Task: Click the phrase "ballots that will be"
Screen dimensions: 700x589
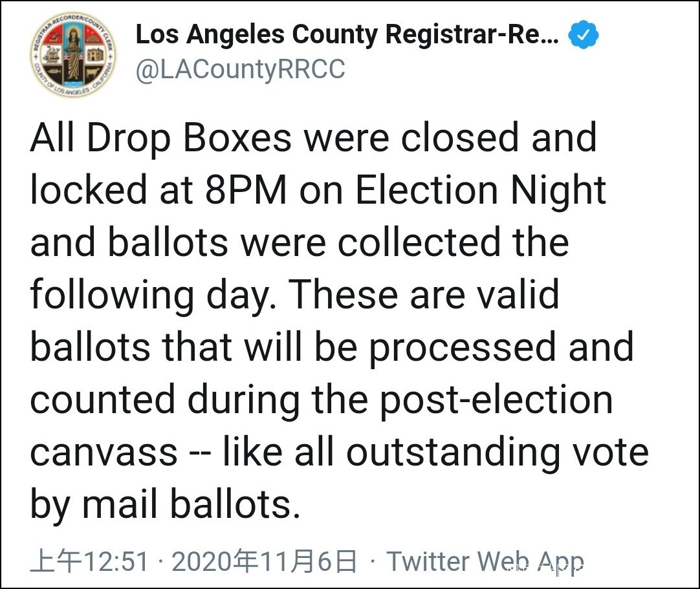Action: click(193, 347)
